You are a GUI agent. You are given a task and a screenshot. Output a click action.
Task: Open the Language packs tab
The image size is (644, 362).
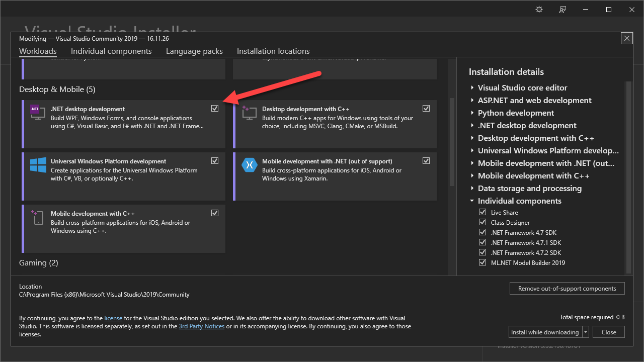click(x=194, y=51)
